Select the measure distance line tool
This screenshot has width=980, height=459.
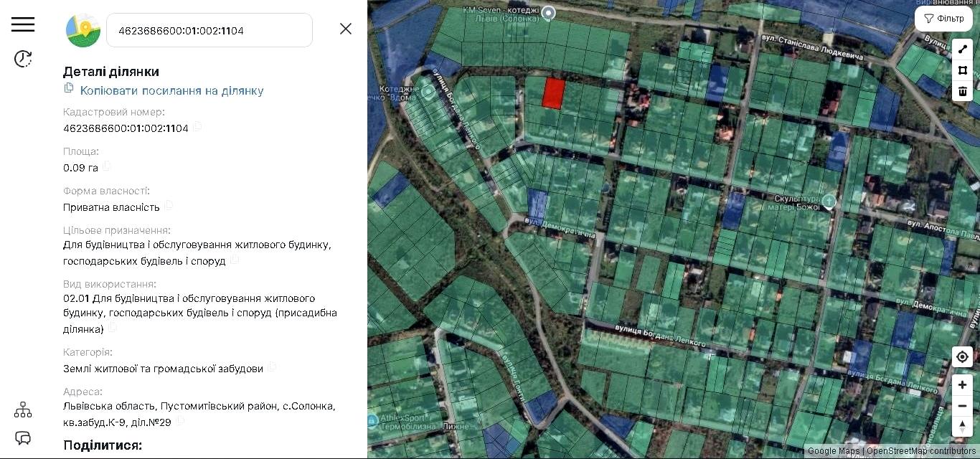click(963, 49)
